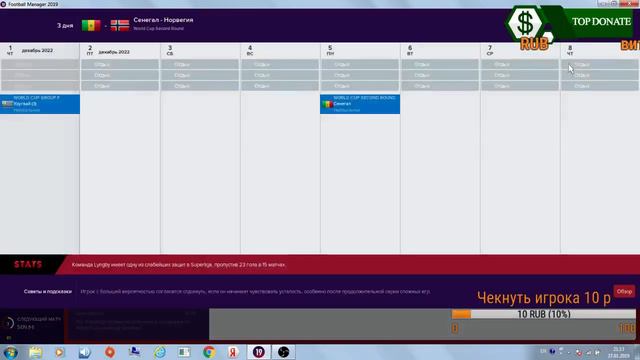Image resolution: width=640 pixels, height=360 pixels.
Task: Click first Отдых session on Thursday 8
Action: pyautogui.click(x=600, y=64)
